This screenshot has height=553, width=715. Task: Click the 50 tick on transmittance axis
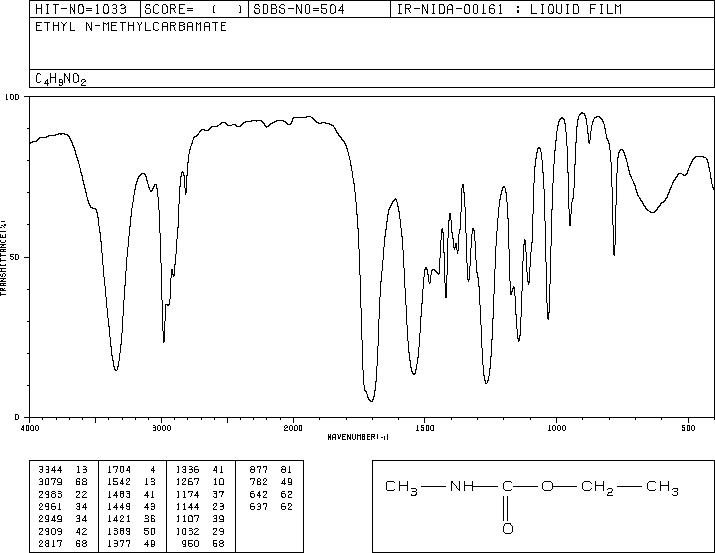click(15, 257)
